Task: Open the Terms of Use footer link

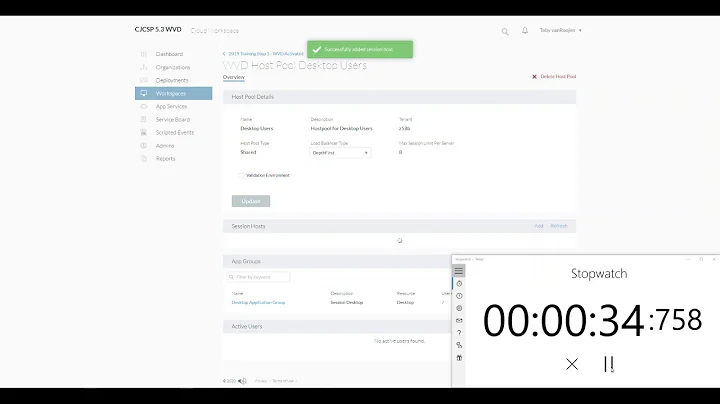Action: tap(283, 381)
